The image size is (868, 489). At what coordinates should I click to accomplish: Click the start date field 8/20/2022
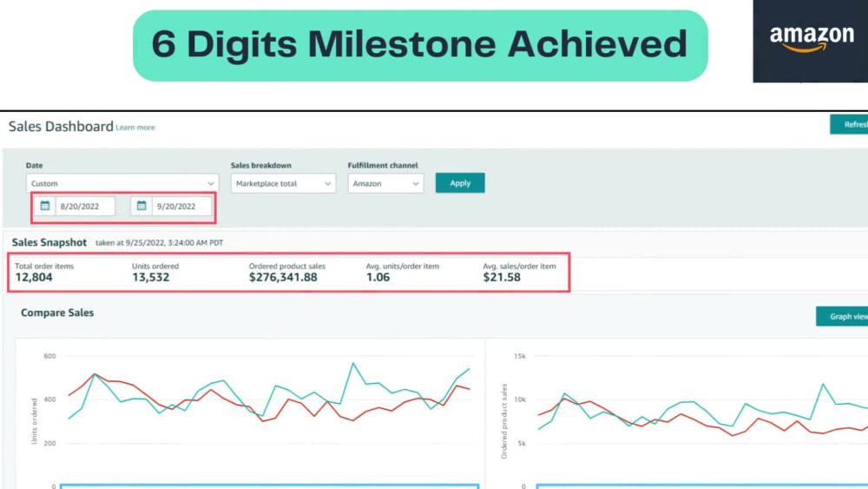(85, 206)
